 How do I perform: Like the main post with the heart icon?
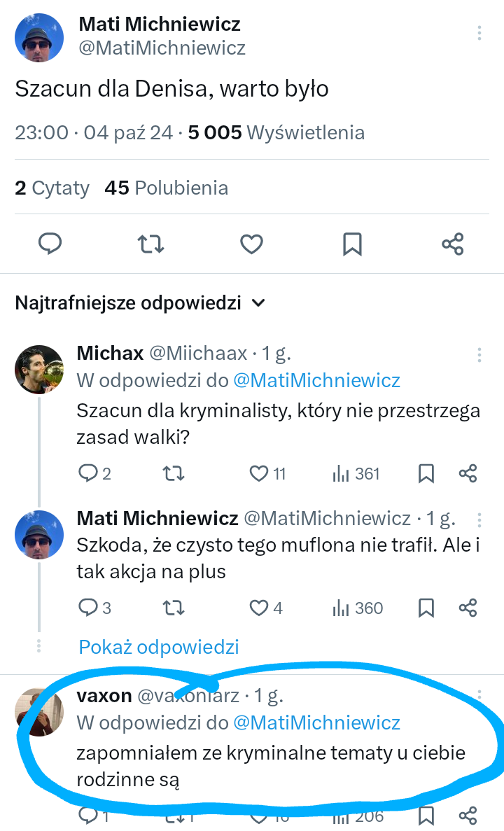click(x=251, y=244)
